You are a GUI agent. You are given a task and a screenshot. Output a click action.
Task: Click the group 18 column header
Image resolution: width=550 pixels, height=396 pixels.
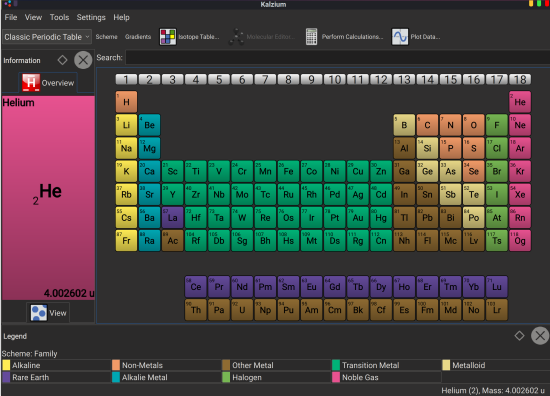click(x=520, y=79)
